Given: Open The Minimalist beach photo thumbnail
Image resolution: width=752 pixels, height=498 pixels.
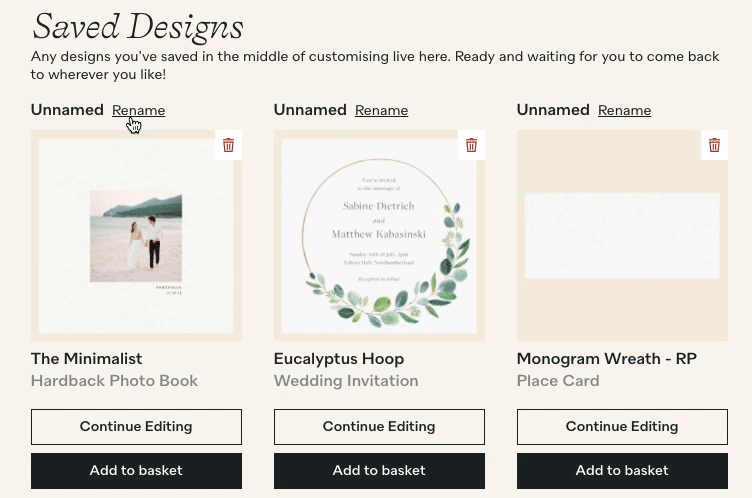Looking at the screenshot, I should tap(136, 236).
